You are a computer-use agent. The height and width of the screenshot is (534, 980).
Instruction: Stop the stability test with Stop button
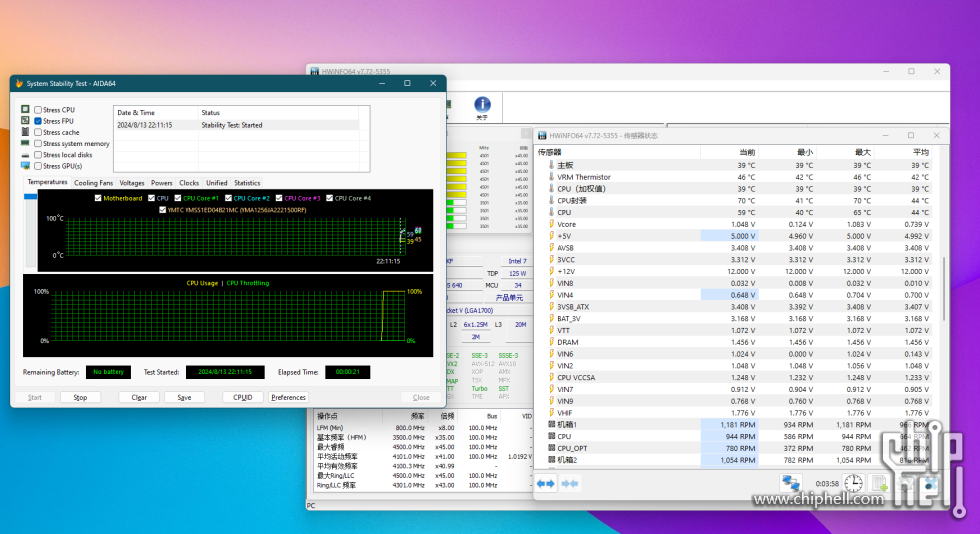80,397
